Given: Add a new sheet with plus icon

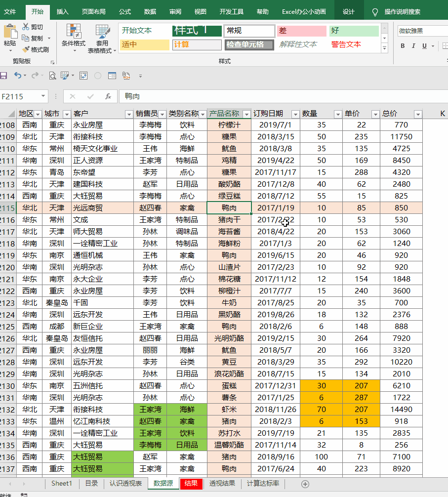Looking at the screenshot, I should coord(305,484).
